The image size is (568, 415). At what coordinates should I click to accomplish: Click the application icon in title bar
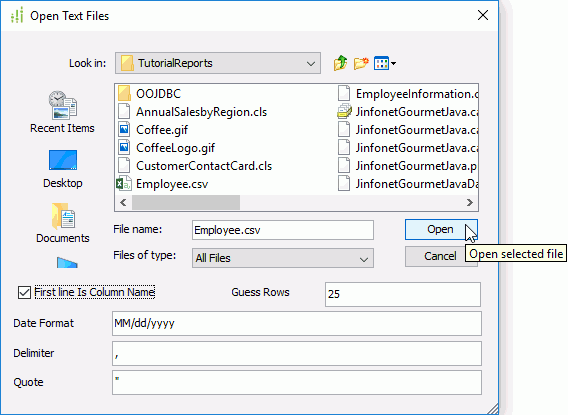point(17,15)
